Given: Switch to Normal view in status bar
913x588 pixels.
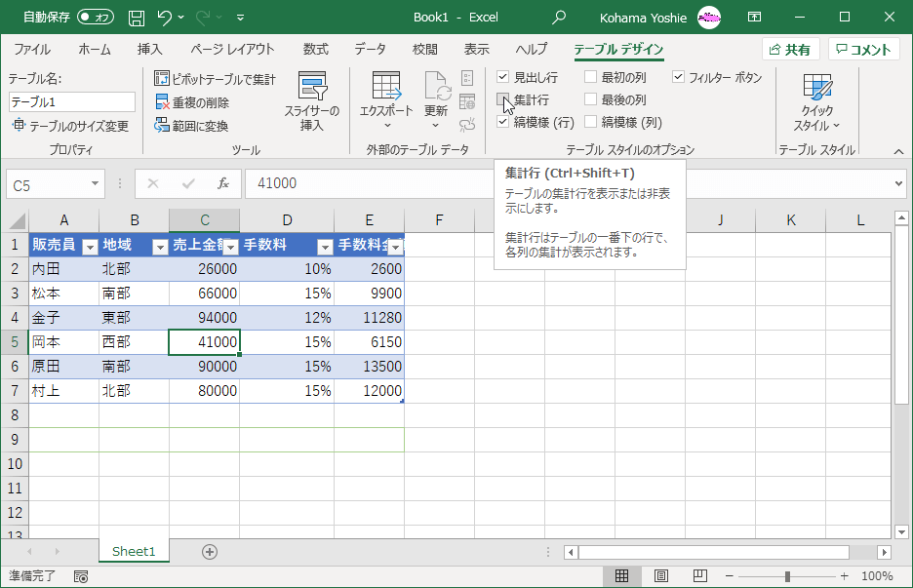Looking at the screenshot, I should 622,575.
